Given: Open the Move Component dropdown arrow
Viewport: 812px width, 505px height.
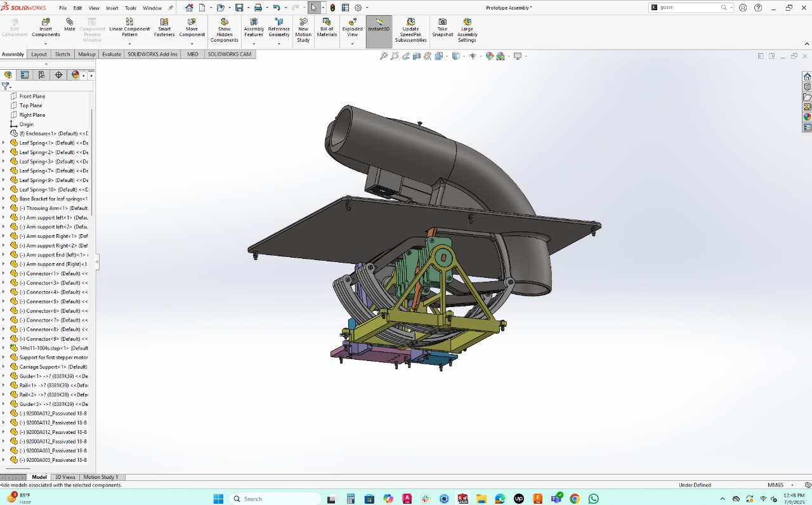Looking at the screenshot, I should point(192,44).
